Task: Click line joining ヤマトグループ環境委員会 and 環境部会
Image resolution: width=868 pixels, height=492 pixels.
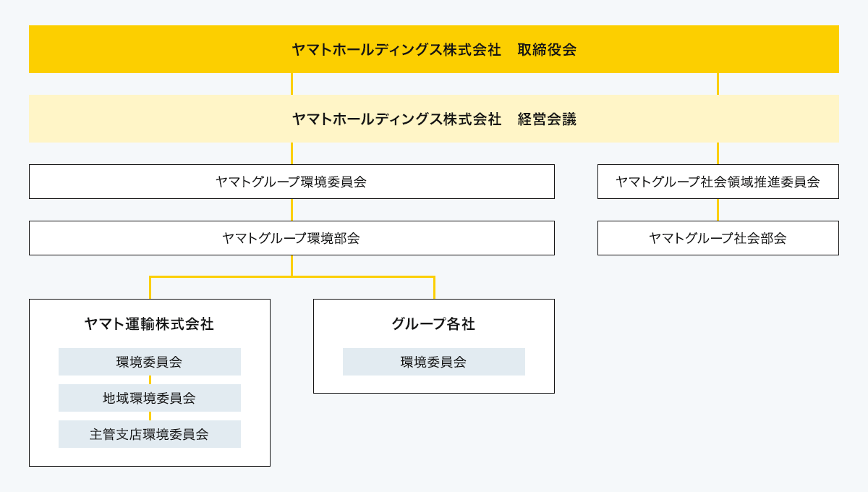Action: (x=292, y=210)
